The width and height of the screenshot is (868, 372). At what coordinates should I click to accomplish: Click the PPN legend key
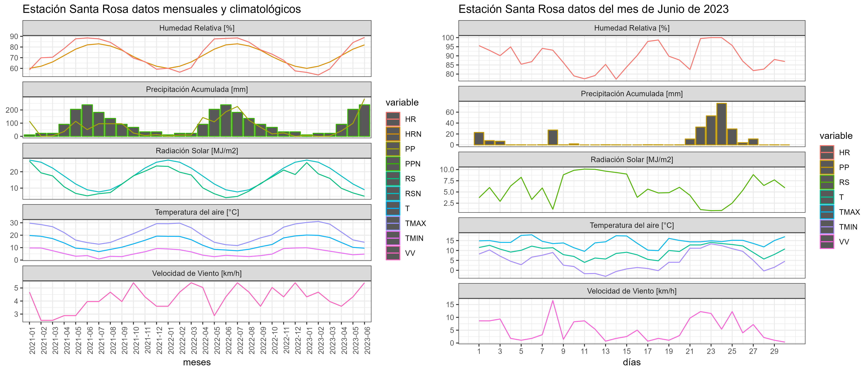tap(393, 164)
